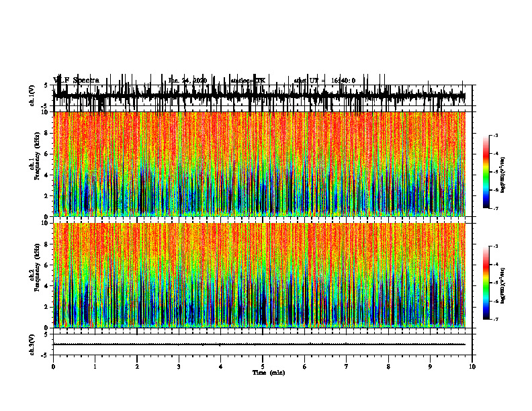Screen dimensions: 532x411
Task: Click time axis tick label '1'
Action: 95,367
